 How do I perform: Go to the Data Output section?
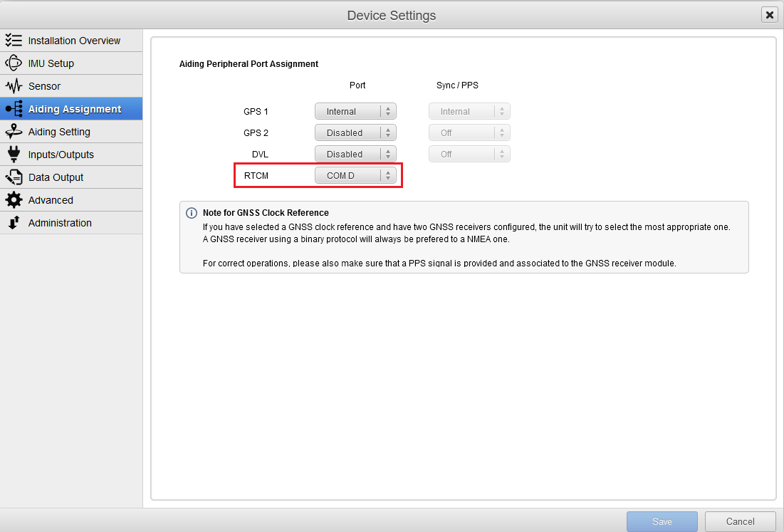pos(56,177)
